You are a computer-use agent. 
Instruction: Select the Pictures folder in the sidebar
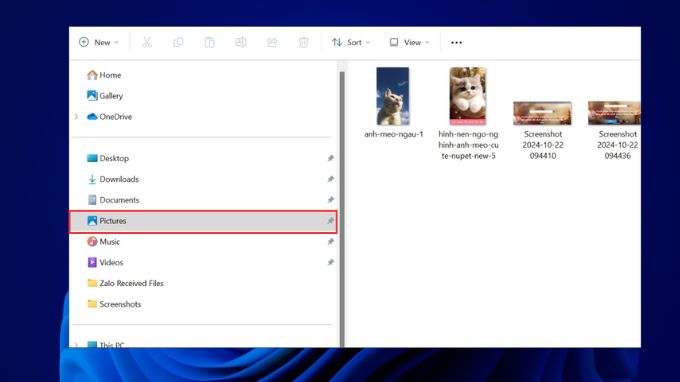coord(204,221)
